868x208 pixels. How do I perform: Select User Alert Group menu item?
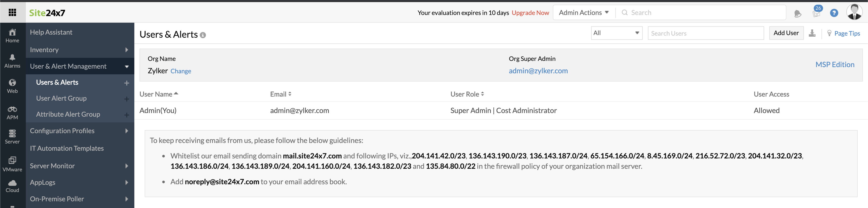[x=61, y=98]
